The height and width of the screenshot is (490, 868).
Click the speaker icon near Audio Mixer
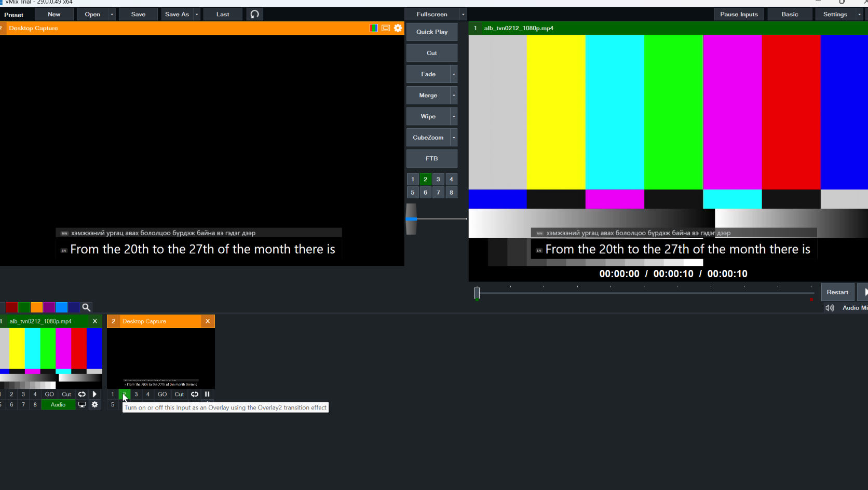830,308
